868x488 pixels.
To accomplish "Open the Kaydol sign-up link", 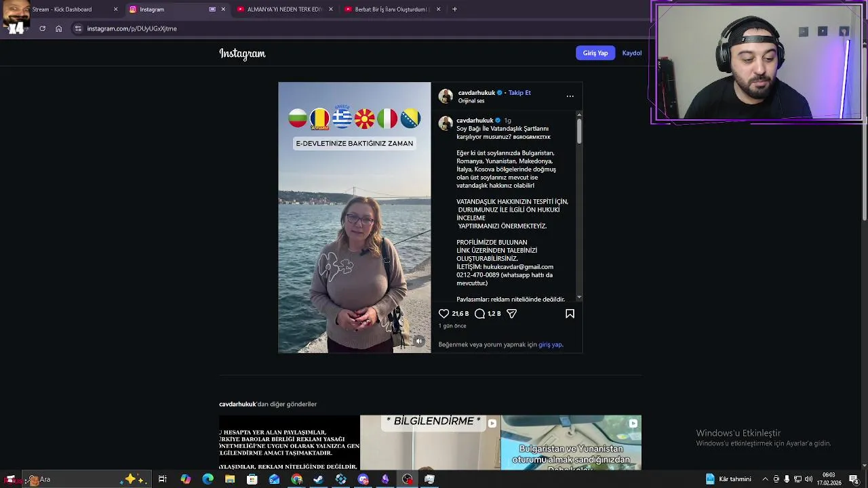I will [x=632, y=53].
